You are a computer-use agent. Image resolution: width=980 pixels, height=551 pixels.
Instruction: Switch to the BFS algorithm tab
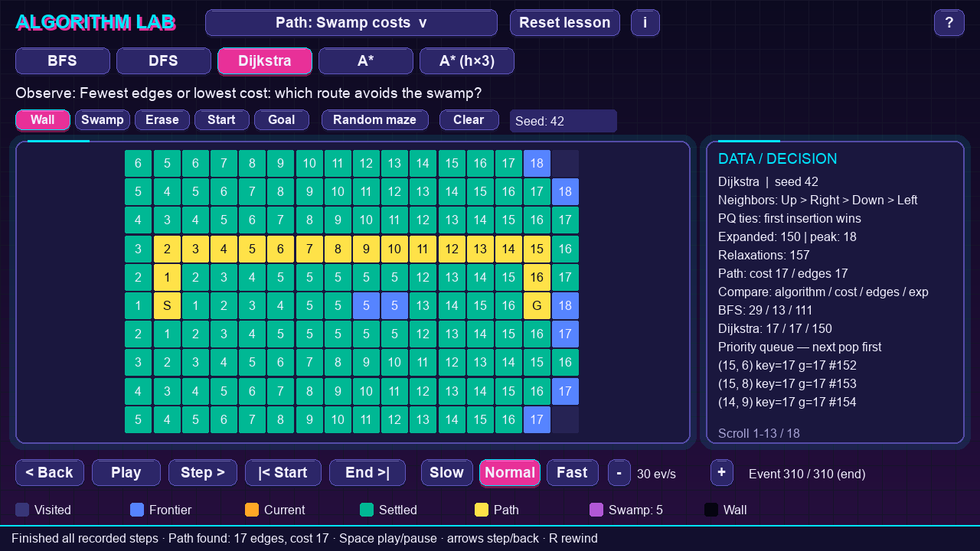pos(63,61)
